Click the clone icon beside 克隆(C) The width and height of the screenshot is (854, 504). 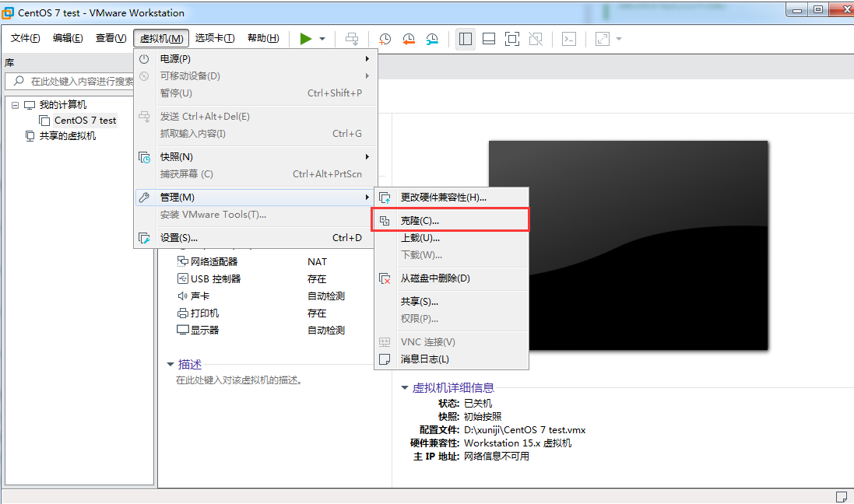tap(385, 220)
